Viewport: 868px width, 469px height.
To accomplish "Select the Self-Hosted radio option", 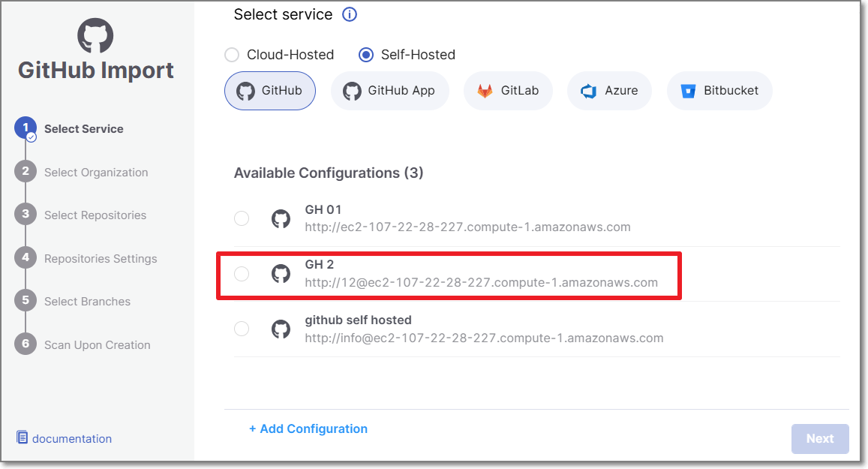I will (366, 55).
